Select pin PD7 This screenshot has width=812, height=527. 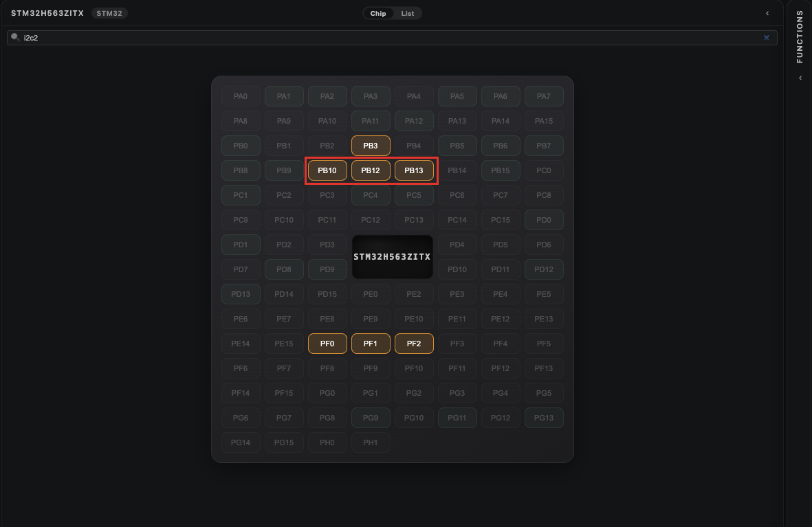(x=240, y=270)
